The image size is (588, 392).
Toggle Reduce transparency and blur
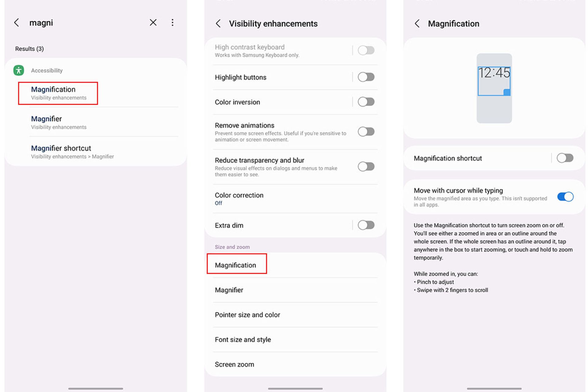point(366,167)
